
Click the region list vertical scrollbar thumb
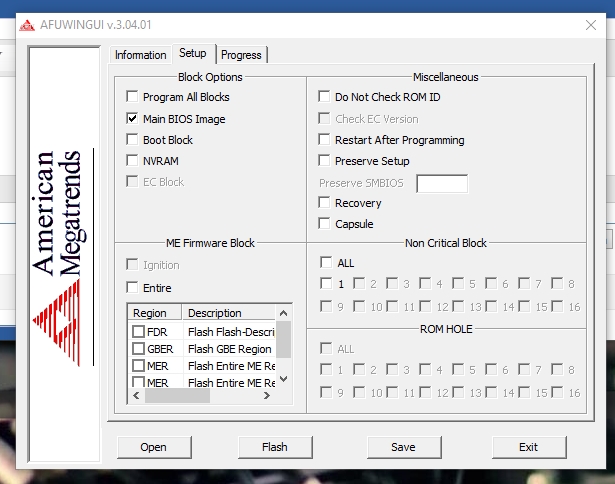pos(284,340)
